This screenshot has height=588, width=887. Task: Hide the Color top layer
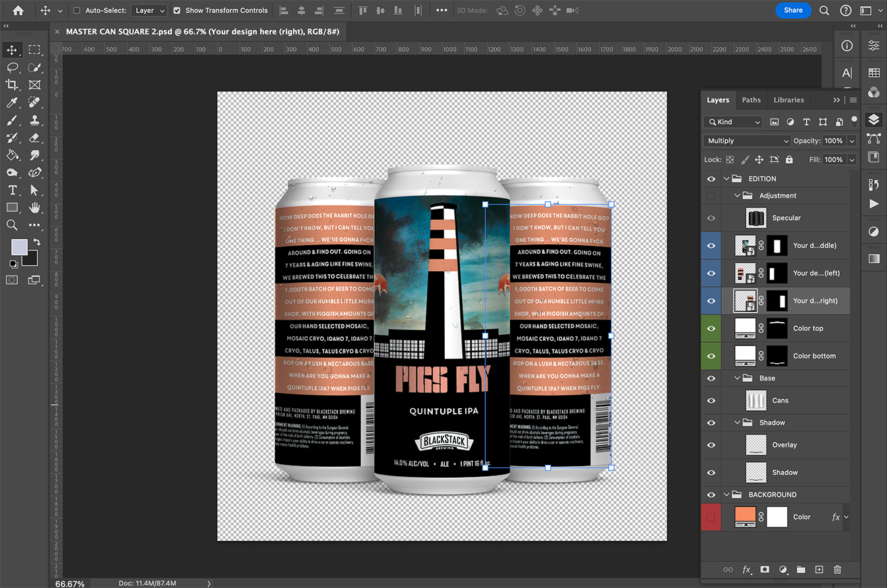pos(711,328)
